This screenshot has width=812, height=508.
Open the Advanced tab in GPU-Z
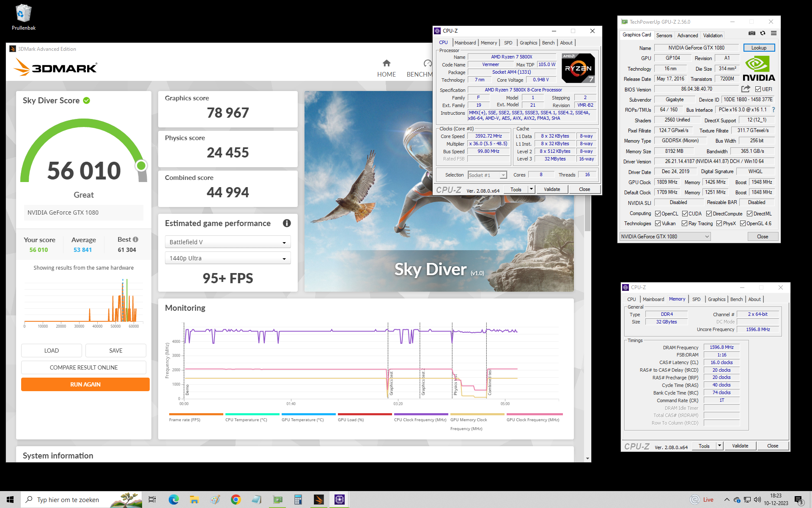[688, 36]
